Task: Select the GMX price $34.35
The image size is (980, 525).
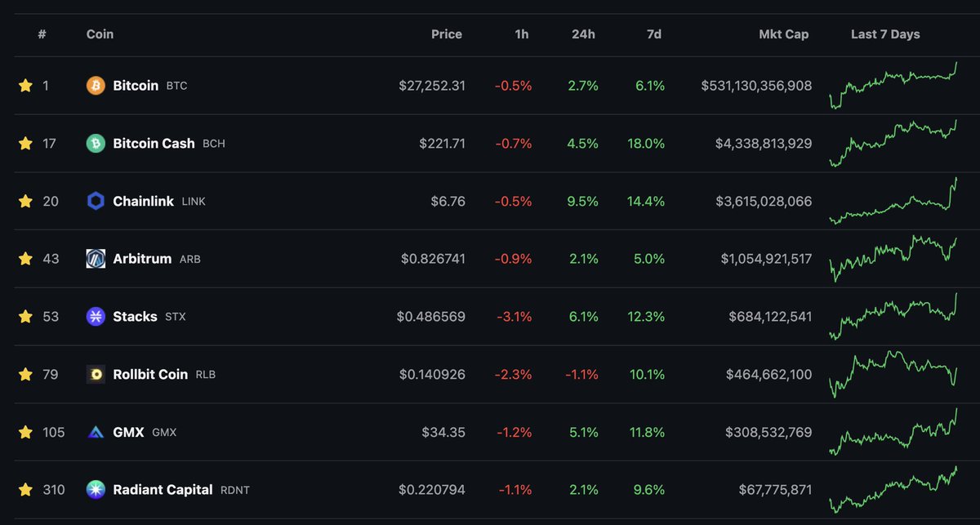Action: point(445,432)
